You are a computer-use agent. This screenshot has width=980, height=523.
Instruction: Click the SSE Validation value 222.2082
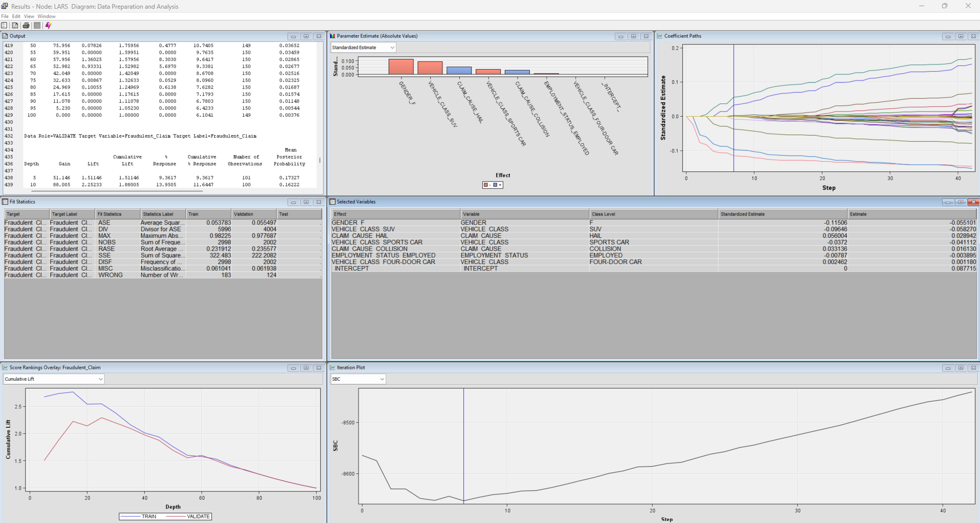pos(264,255)
